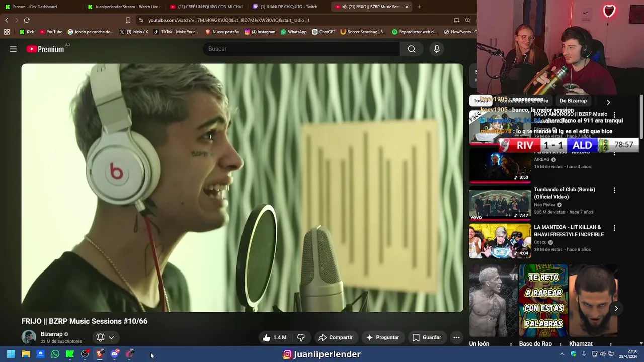Select the De Bizarrap filter chip
644x362 pixels.
(x=573, y=101)
